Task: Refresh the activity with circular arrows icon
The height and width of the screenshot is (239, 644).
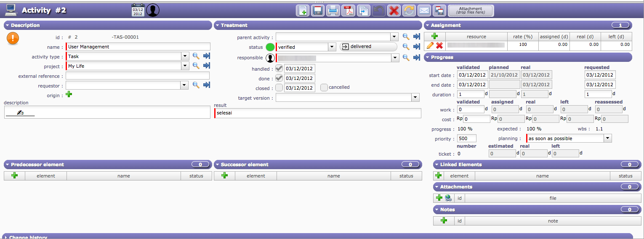Action: [x=409, y=11]
